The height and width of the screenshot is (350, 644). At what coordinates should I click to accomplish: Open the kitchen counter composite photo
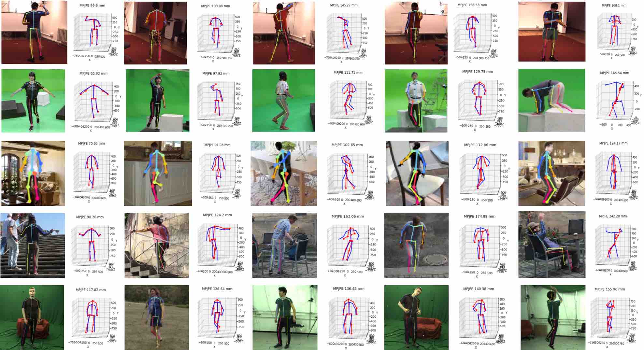pyautogui.click(x=158, y=173)
